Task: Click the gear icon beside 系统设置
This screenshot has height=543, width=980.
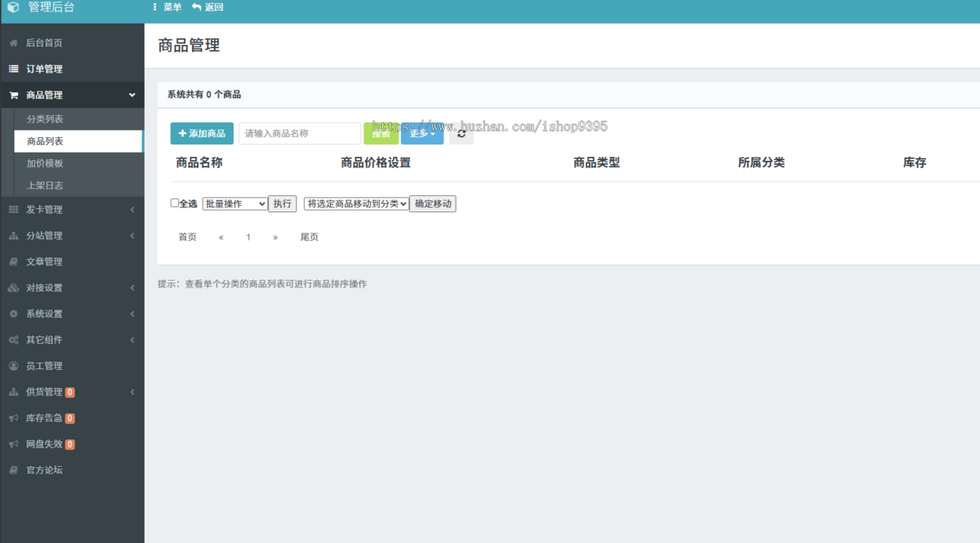Action: (13, 314)
